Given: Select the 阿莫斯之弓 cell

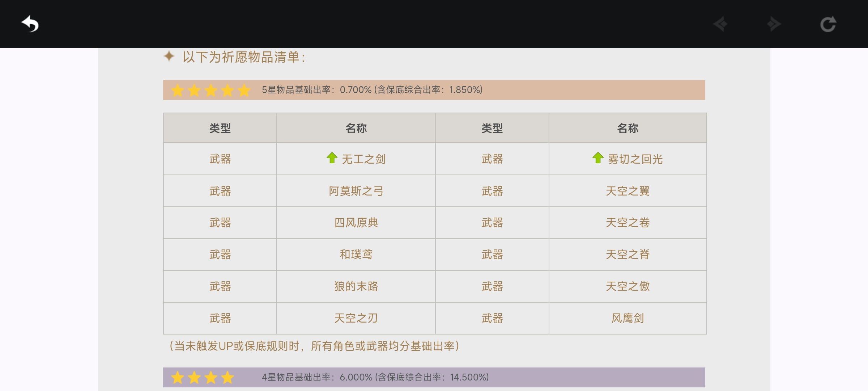Looking at the screenshot, I should pos(356,191).
